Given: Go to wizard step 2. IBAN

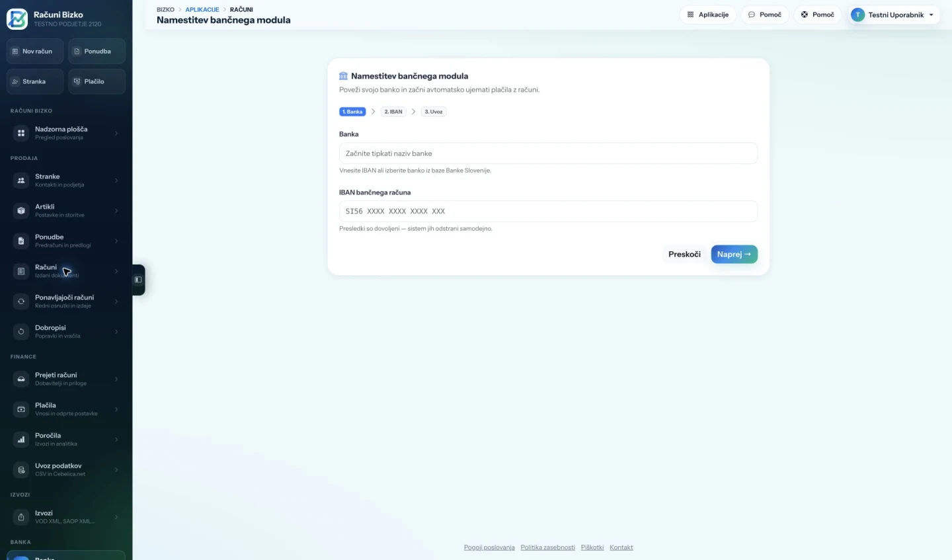Looking at the screenshot, I should pyautogui.click(x=393, y=112).
